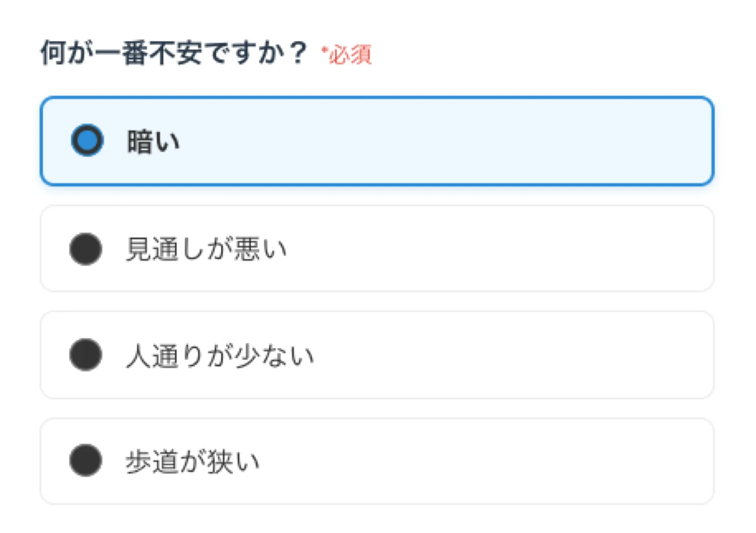Click the red *必須 required marker

[x=347, y=54]
